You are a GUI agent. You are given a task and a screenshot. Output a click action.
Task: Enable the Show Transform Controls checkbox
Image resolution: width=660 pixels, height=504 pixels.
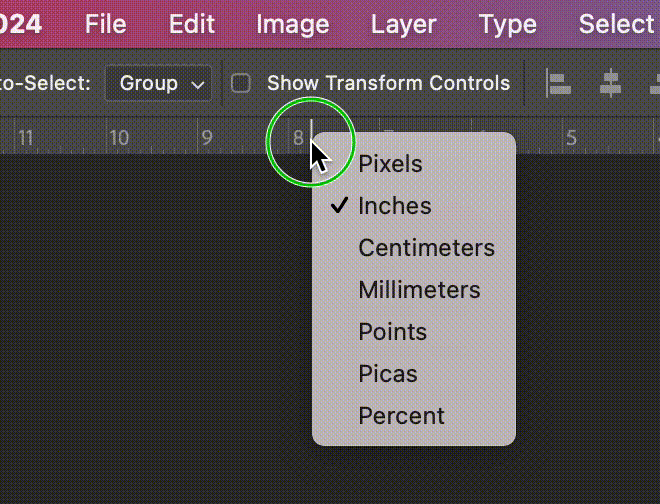[241, 83]
